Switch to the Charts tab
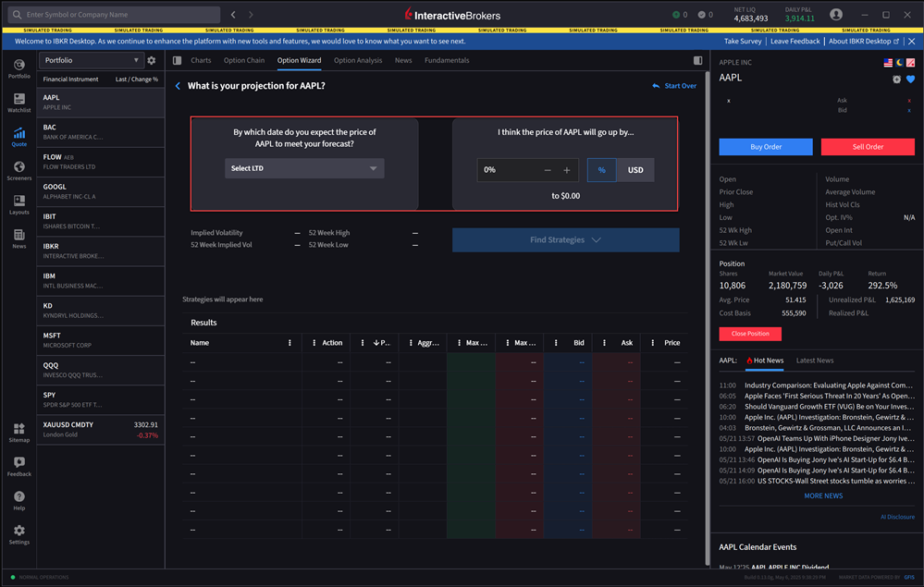 201,60
